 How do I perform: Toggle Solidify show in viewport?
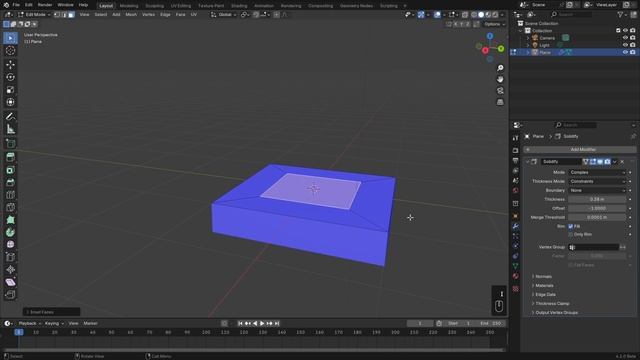coord(600,162)
